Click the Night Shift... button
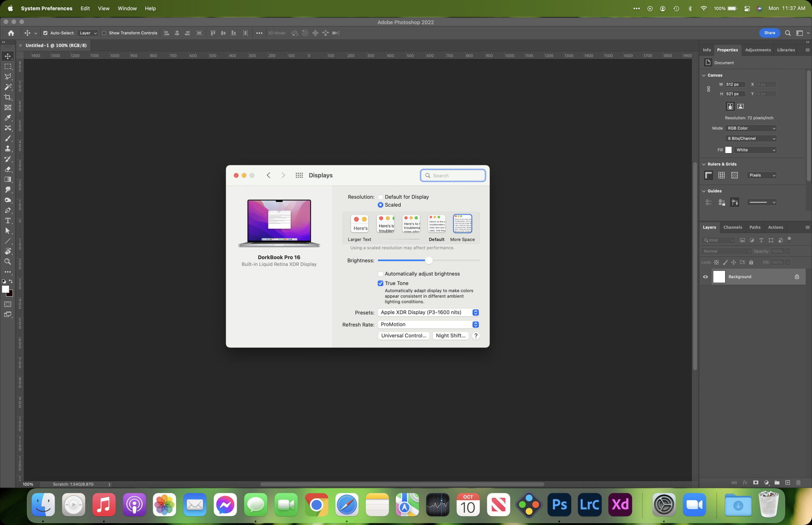The width and height of the screenshot is (812, 525). 450,336
